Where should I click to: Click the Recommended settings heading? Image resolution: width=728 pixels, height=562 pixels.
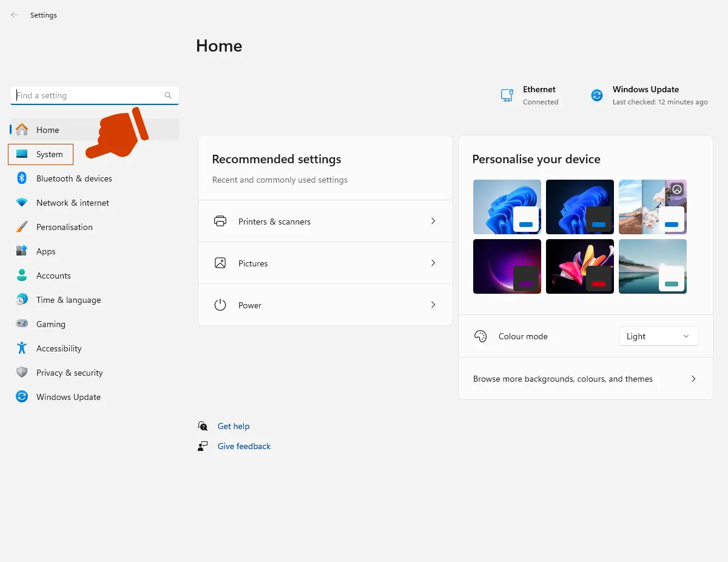tap(277, 159)
